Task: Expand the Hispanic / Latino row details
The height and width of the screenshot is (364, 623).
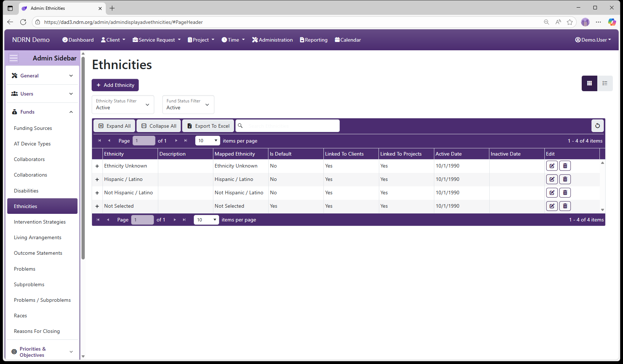Action: pyautogui.click(x=97, y=179)
